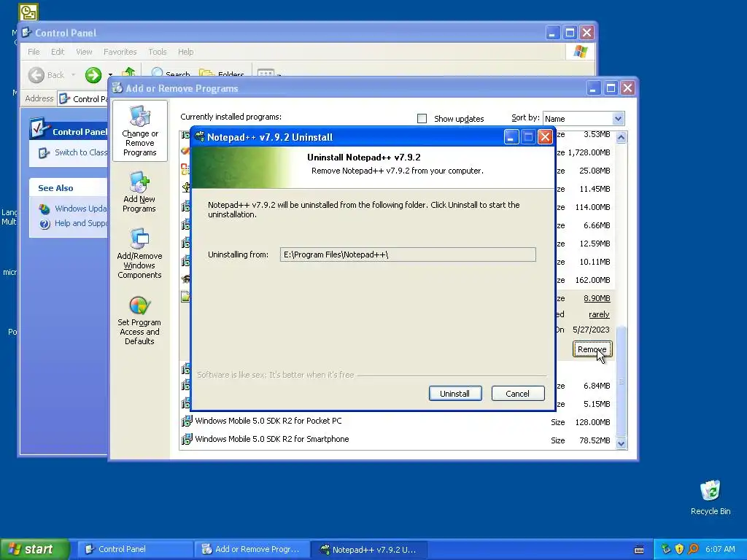Screen dimensions: 747x560
Task: Click security shield tray icon
Action: [x=679, y=549]
